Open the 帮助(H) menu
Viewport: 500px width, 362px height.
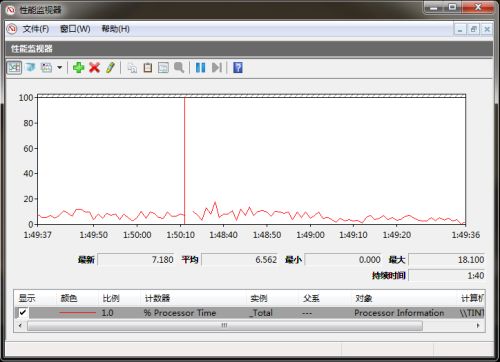[115, 29]
